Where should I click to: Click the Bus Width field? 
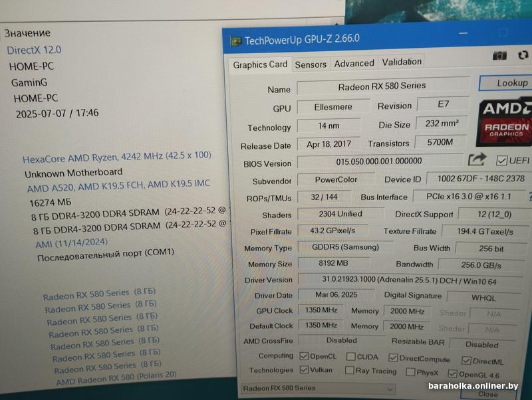pos(491,249)
